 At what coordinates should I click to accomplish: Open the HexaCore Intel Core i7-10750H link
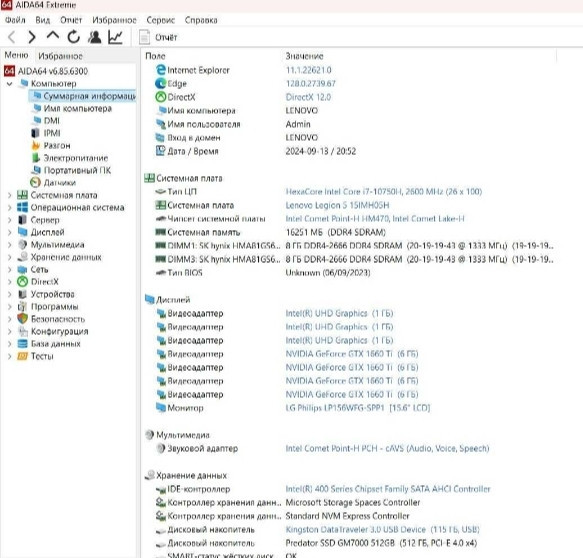pyautogui.click(x=384, y=191)
